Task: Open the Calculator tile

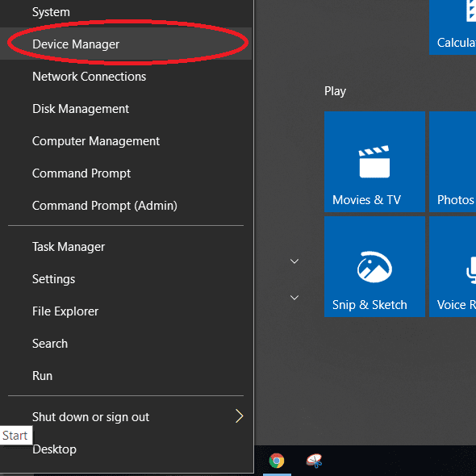Action: pos(453,27)
